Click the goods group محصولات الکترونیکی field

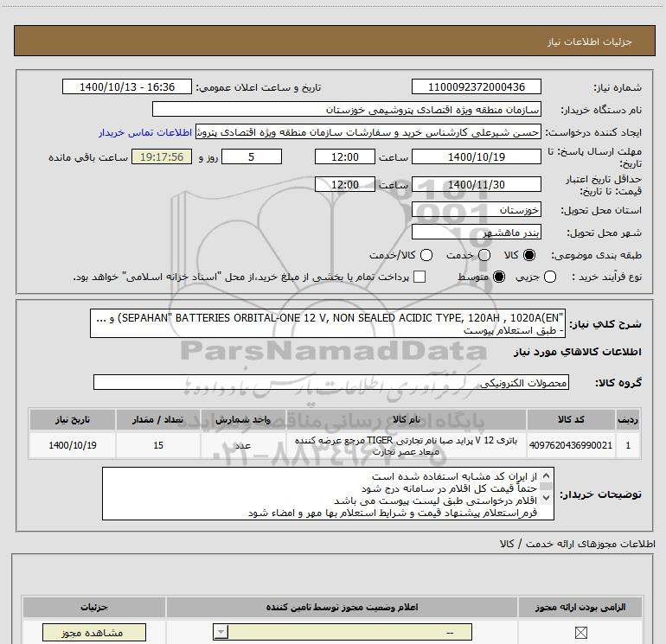coord(331,382)
